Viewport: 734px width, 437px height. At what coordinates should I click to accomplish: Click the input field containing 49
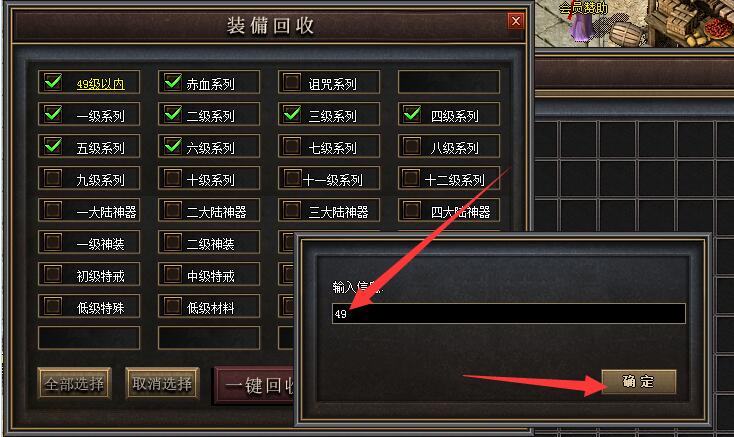(x=509, y=313)
